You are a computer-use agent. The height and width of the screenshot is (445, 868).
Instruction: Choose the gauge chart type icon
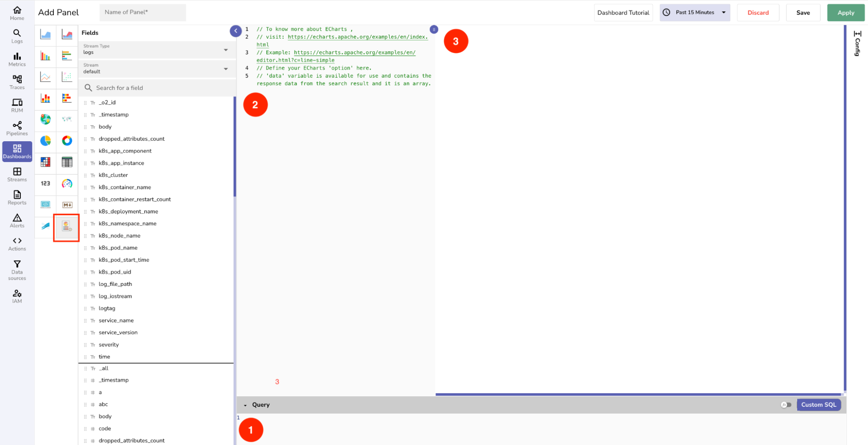click(67, 183)
